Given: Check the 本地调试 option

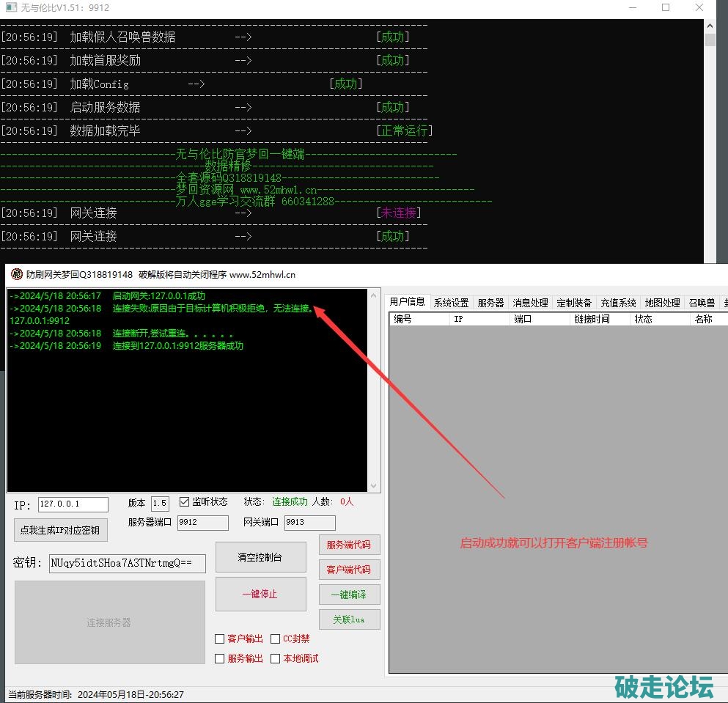Looking at the screenshot, I should click(276, 659).
